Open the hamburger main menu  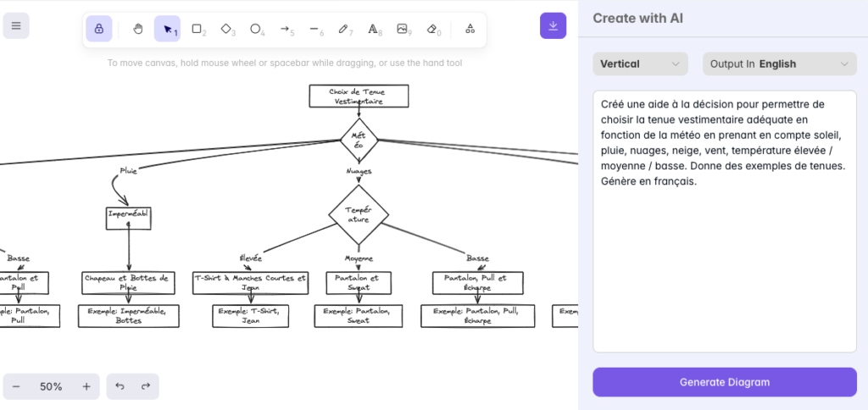(x=16, y=25)
